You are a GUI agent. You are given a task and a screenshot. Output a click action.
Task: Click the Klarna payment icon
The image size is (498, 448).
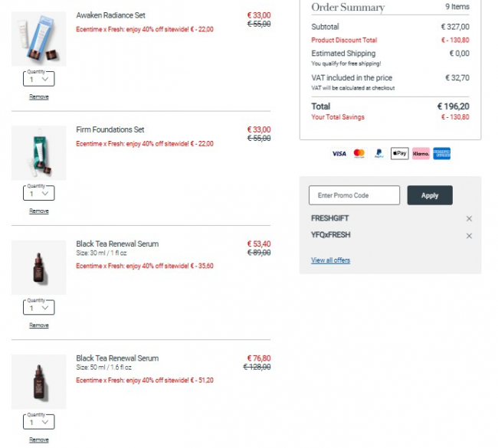click(x=421, y=154)
